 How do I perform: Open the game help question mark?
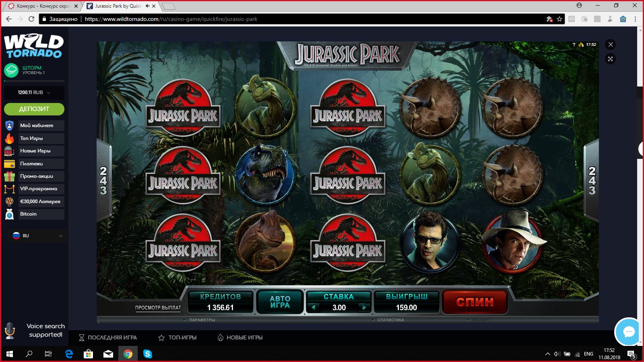pos(574,45)
